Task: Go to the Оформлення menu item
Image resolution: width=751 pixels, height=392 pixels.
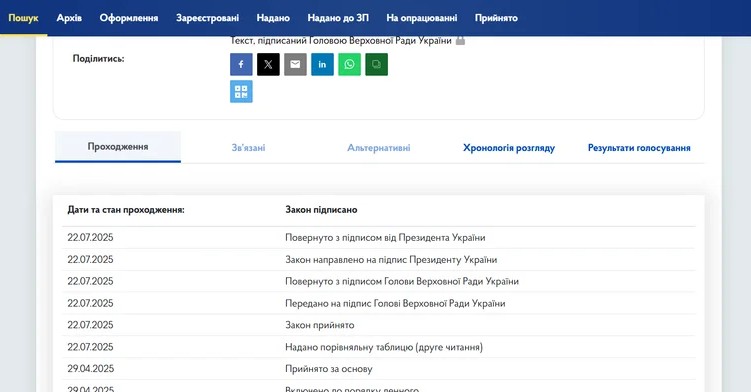Action: coord(129,18)
